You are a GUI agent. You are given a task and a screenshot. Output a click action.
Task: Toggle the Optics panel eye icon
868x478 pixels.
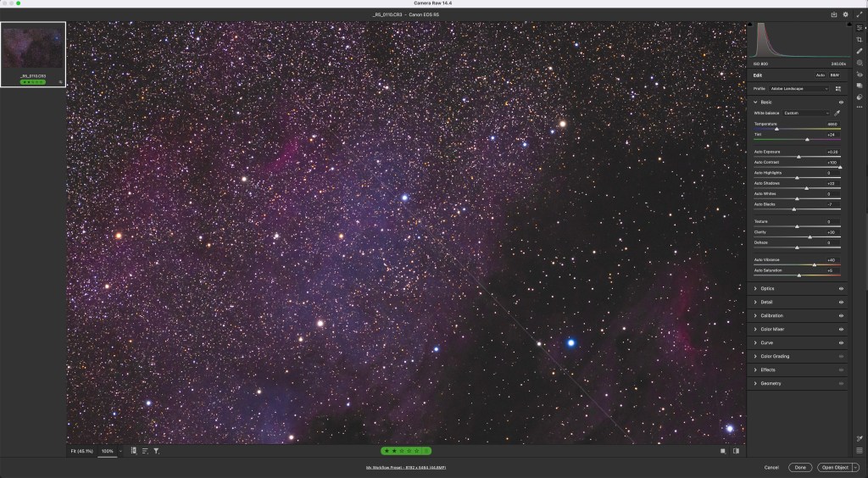pyautogui.click(x=841, y=288)
